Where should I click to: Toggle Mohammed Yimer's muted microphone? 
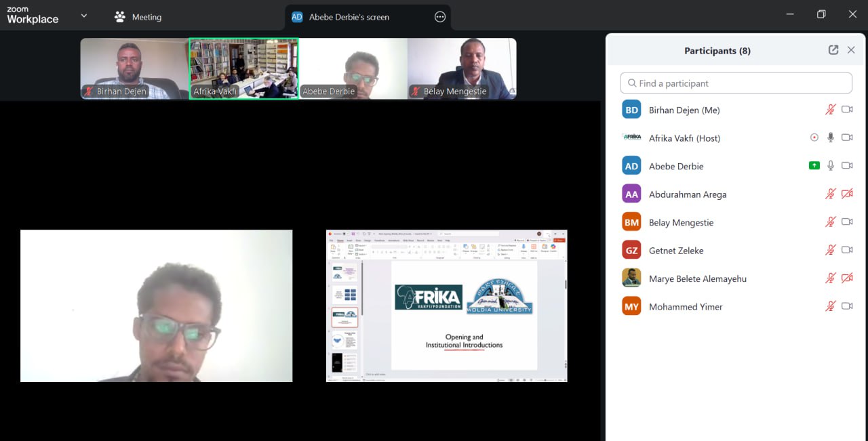click(830, 306)
